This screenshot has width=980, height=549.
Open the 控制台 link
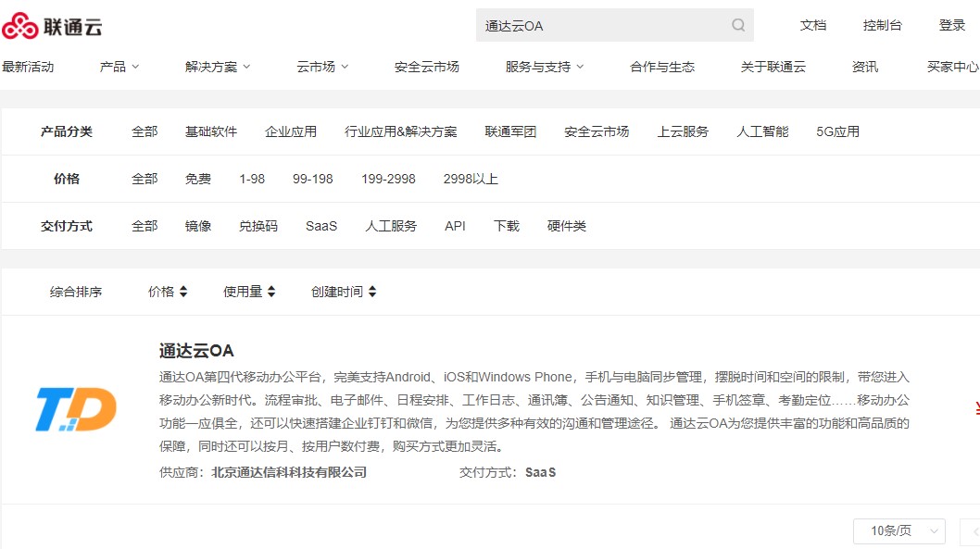coord(883,25)
